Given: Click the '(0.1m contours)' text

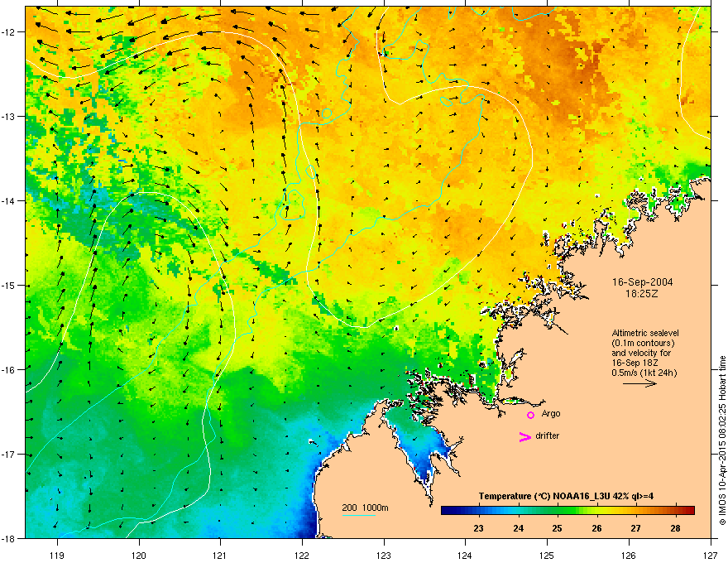Looking at the screenshot, I should [643, 344].
